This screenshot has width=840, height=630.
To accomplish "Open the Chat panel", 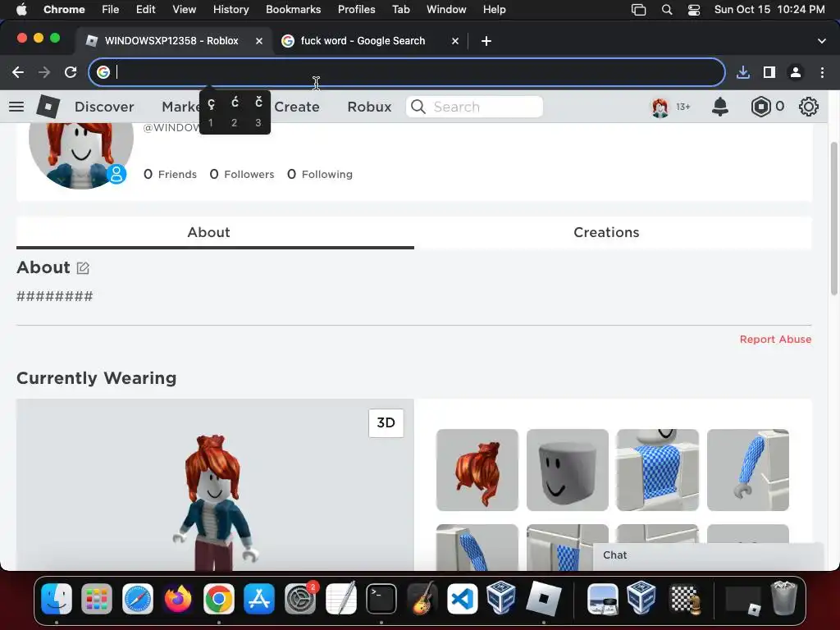I will click(708, 555).
